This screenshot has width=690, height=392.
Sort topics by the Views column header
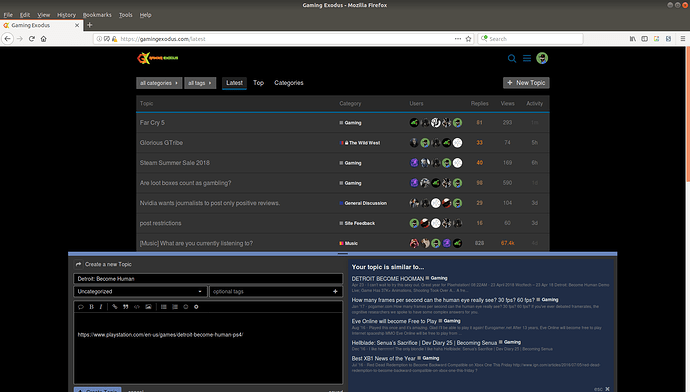(507, 103)
